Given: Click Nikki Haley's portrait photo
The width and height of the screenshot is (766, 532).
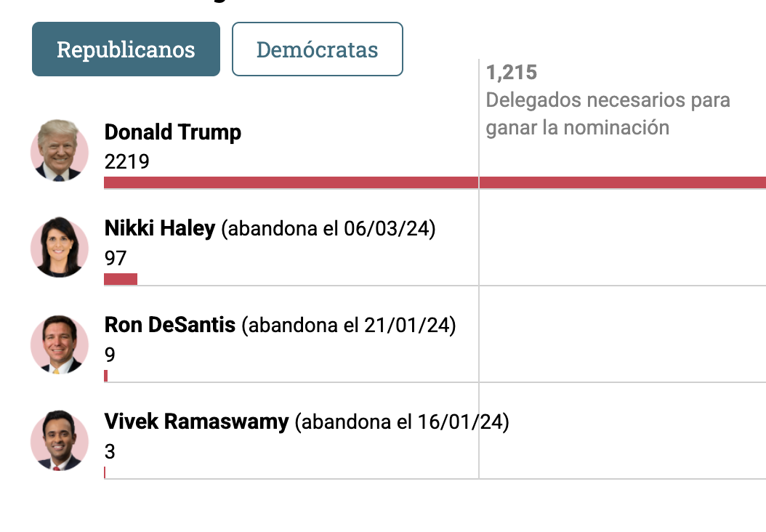Looking at the screenshot, I should point(60,248).
